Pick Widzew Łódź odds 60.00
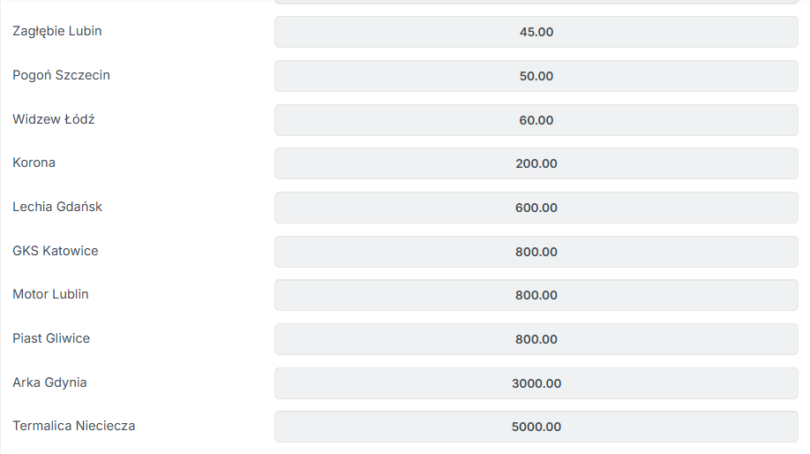 tap(536, 120)
